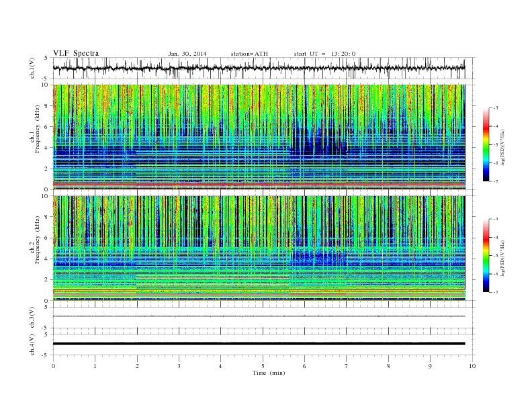Click the "VLF Spectra" plot title
Viewport: 532px width, 411px height.
click(76, 53)
